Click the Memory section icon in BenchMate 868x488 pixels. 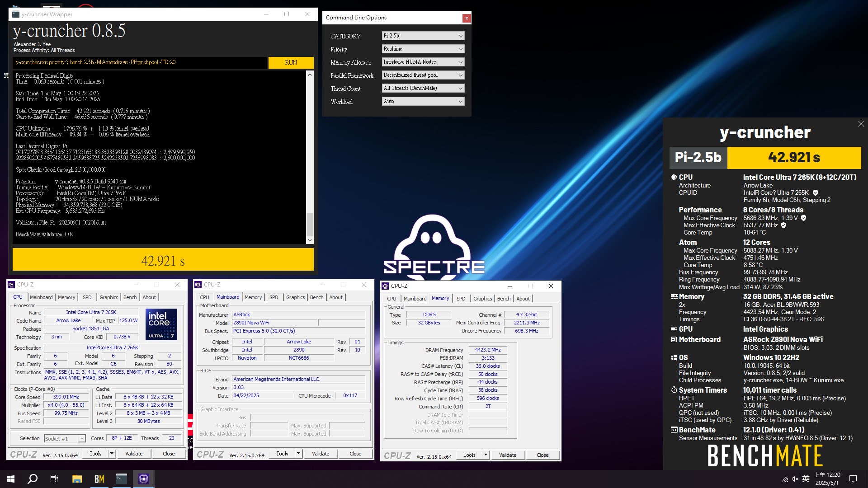674,297
